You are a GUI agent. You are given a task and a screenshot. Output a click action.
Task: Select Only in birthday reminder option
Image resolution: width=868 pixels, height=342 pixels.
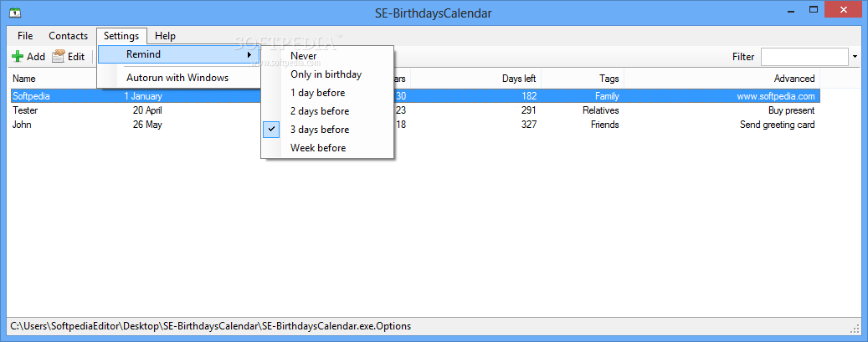point(327,74)
